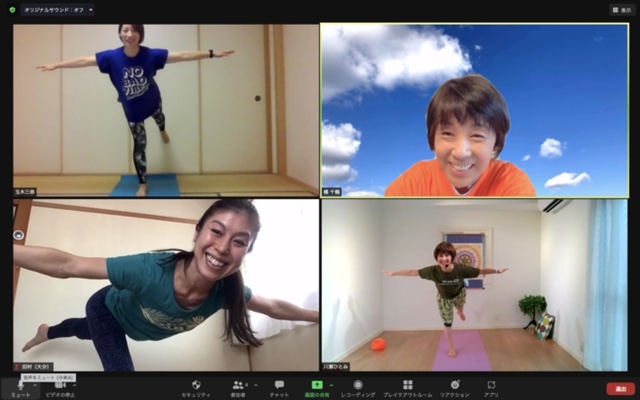640x400 pixels.
Task: Open the リアクション reactions menu
Action: 455,388
